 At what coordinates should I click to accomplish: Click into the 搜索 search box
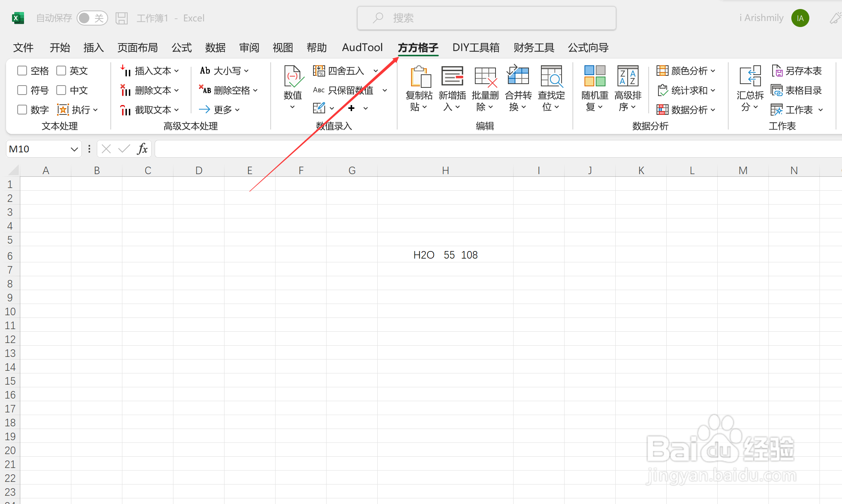point(487,18)
